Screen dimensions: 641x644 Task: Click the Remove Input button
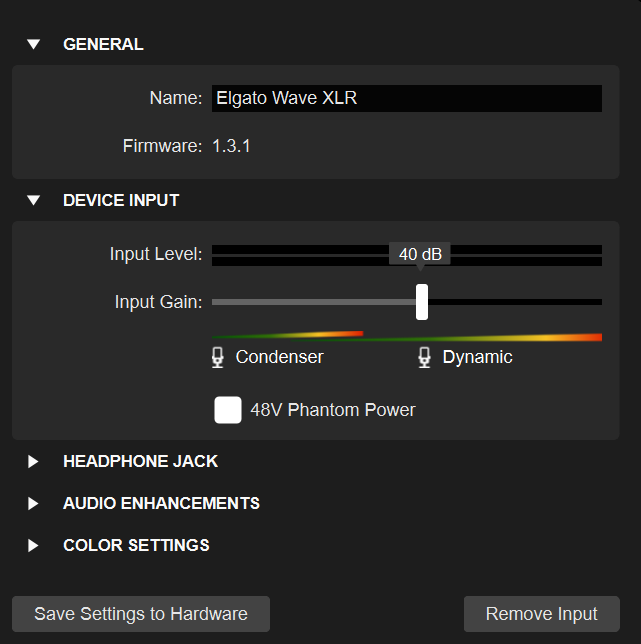click(x=542, y=614)
